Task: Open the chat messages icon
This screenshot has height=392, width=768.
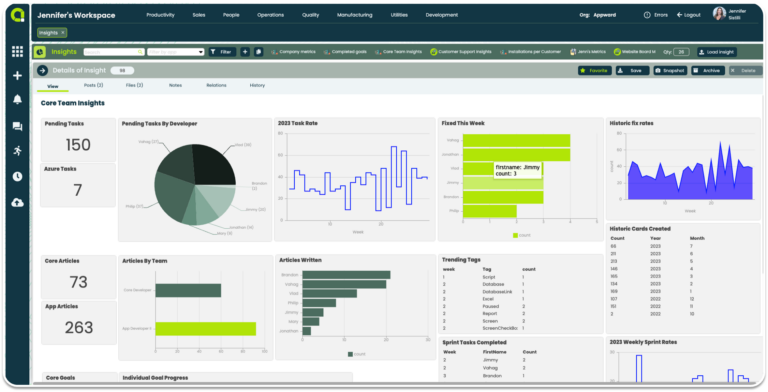Action: click(18, 126)
